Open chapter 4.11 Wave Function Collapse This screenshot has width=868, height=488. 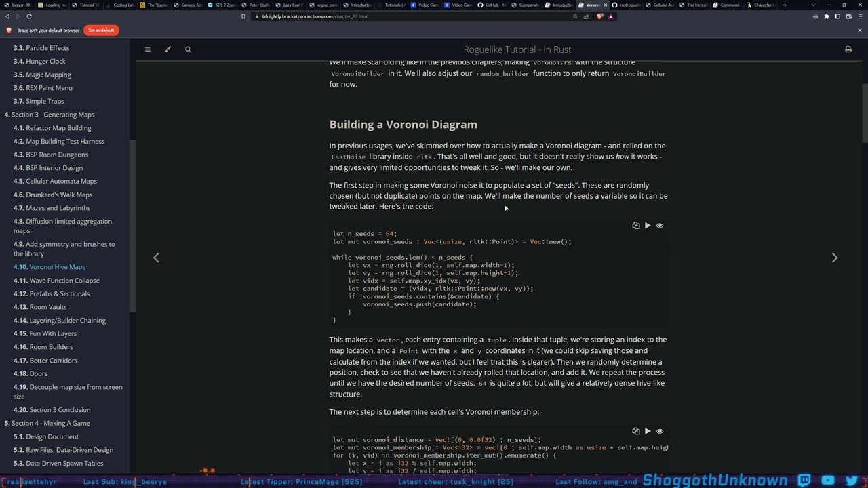point(56,280)
